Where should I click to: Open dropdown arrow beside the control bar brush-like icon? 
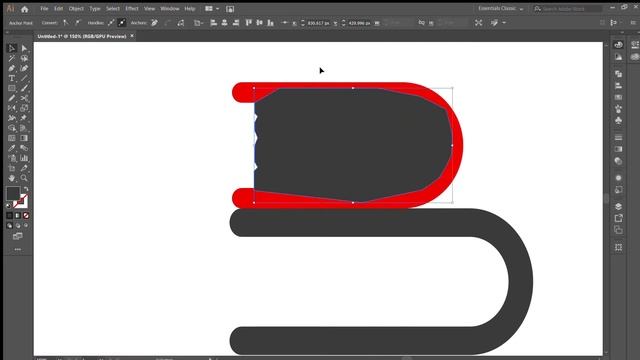coord(504,23)
